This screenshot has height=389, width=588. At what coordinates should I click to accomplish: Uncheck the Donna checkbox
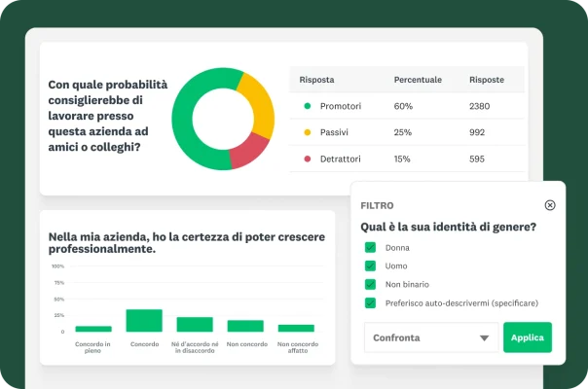370,247
